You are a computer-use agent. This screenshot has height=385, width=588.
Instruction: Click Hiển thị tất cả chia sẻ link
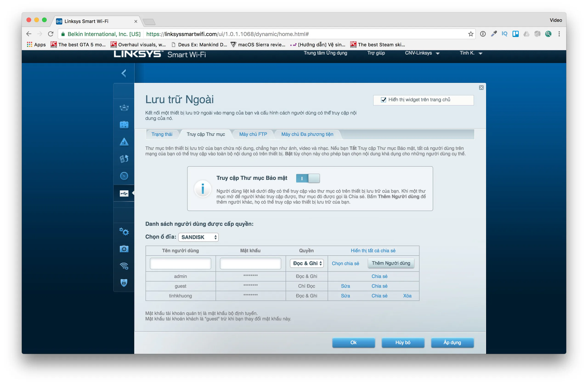click(x=373, y=251)
